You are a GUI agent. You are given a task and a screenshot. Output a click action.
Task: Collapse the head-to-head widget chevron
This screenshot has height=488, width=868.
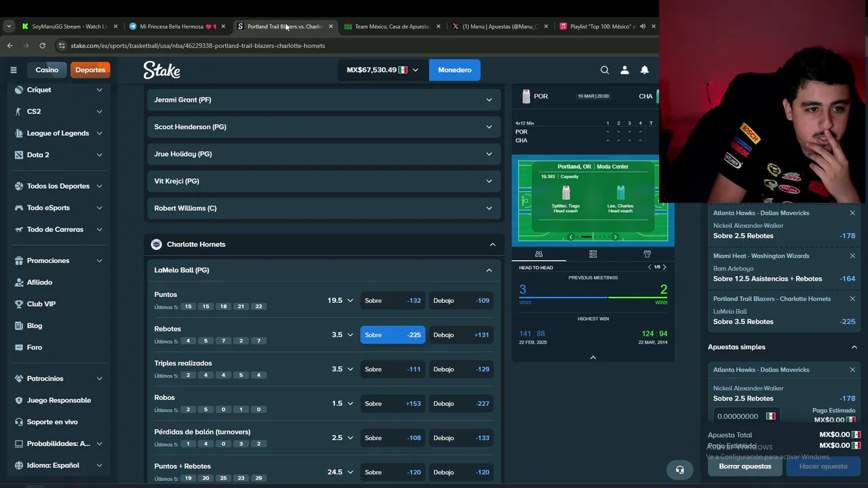(593, 357)
